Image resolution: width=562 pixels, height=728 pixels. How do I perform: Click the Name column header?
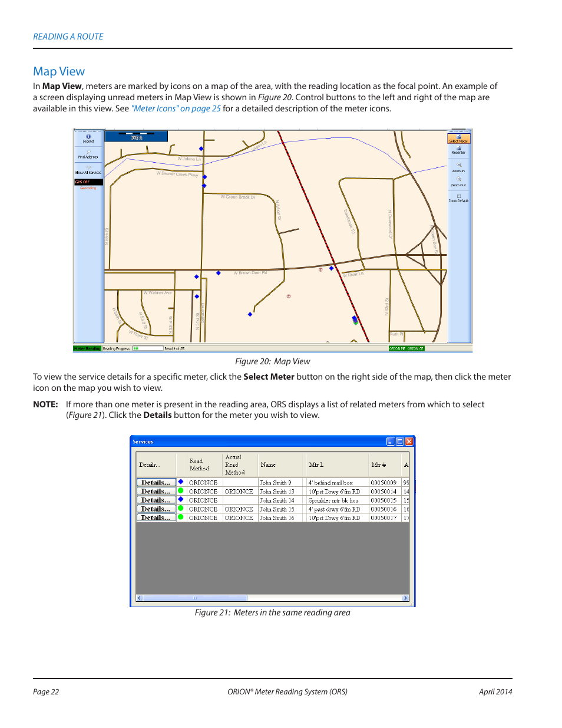pos(282,465)
